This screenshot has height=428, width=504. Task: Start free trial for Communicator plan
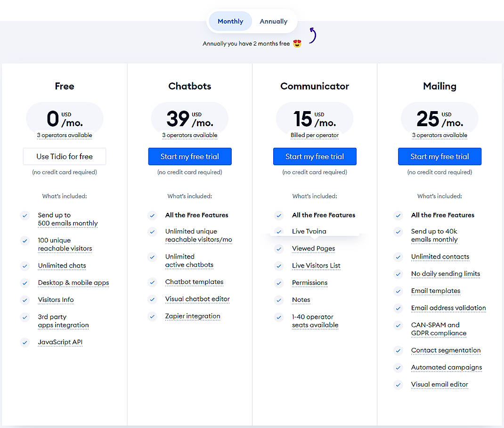point(315,156)
